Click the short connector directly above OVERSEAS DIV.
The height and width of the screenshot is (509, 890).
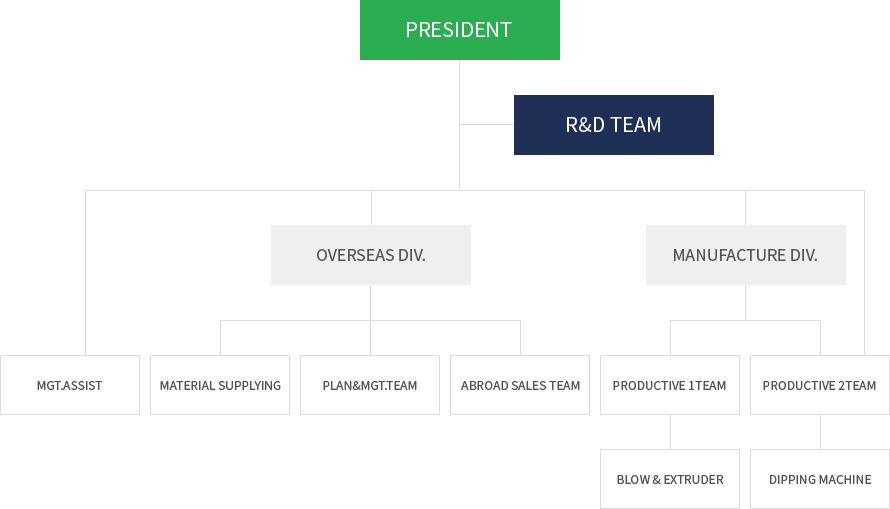pyautogui.click(x=371, y=208)
